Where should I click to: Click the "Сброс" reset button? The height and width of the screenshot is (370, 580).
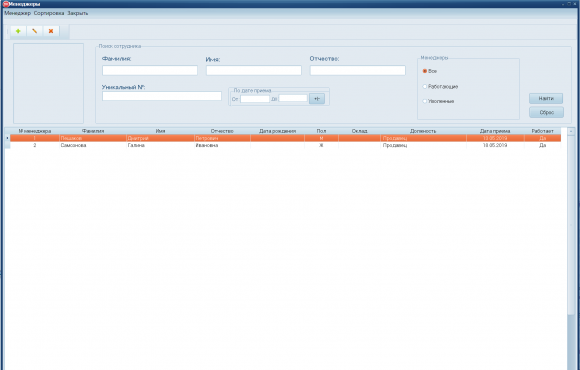click(x=546, y=112)
